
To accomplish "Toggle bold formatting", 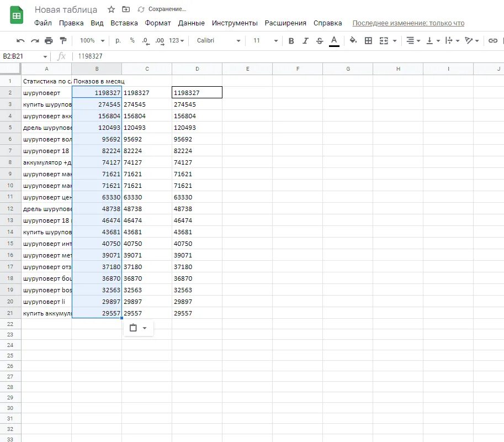I will tap(291, 40).
